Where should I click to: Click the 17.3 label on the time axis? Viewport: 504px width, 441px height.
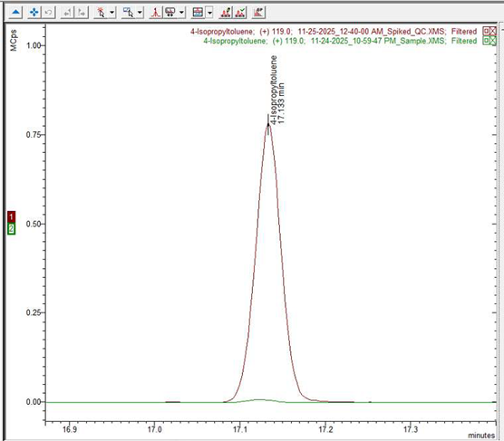tap(411, 429)
